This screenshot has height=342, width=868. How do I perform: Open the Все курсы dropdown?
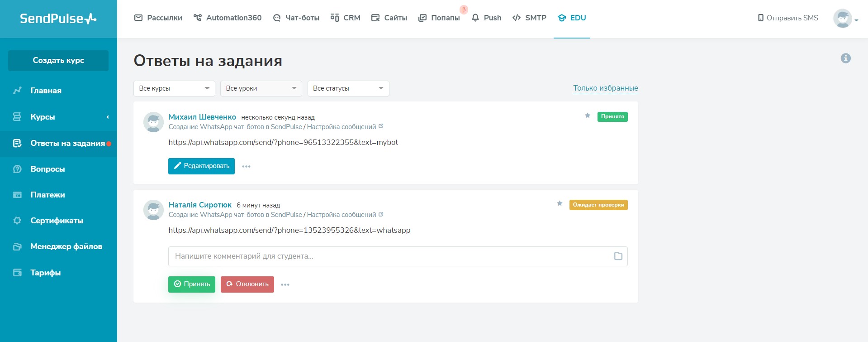(x=174, y=88)
